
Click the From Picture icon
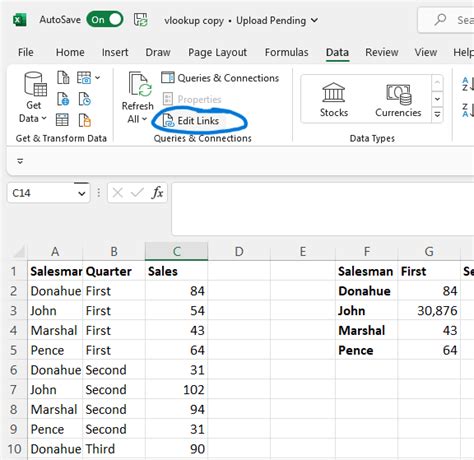tap(84, 78)
